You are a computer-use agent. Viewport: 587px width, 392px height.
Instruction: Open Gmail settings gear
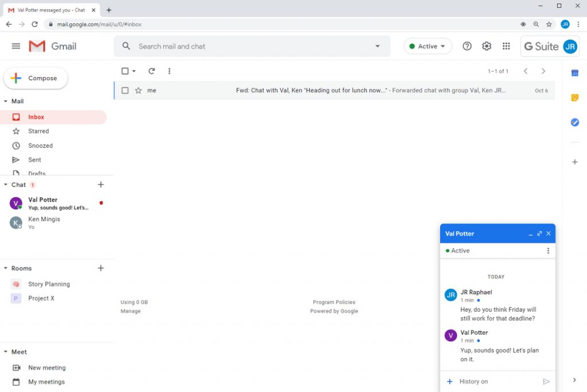(x=486, y=46)
